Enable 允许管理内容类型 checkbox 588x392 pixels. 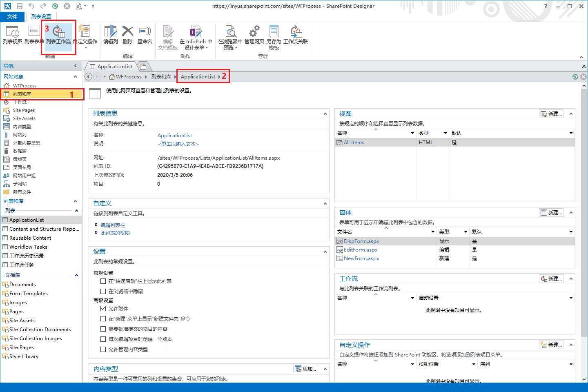[103, 350]
